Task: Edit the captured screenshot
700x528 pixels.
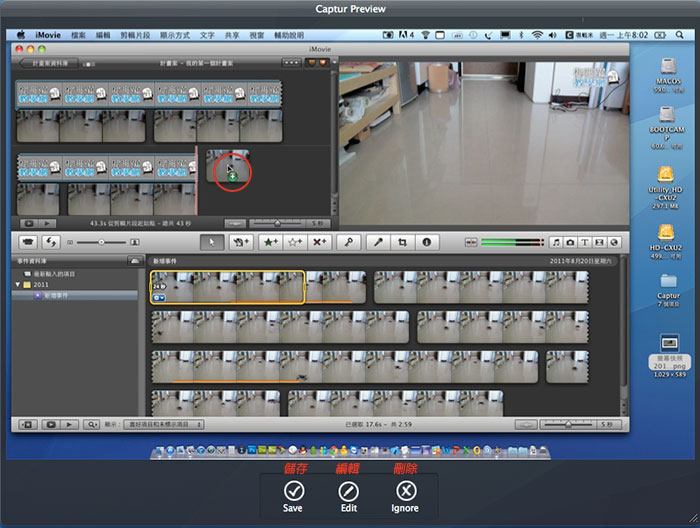Action: [x=349, y=497]
